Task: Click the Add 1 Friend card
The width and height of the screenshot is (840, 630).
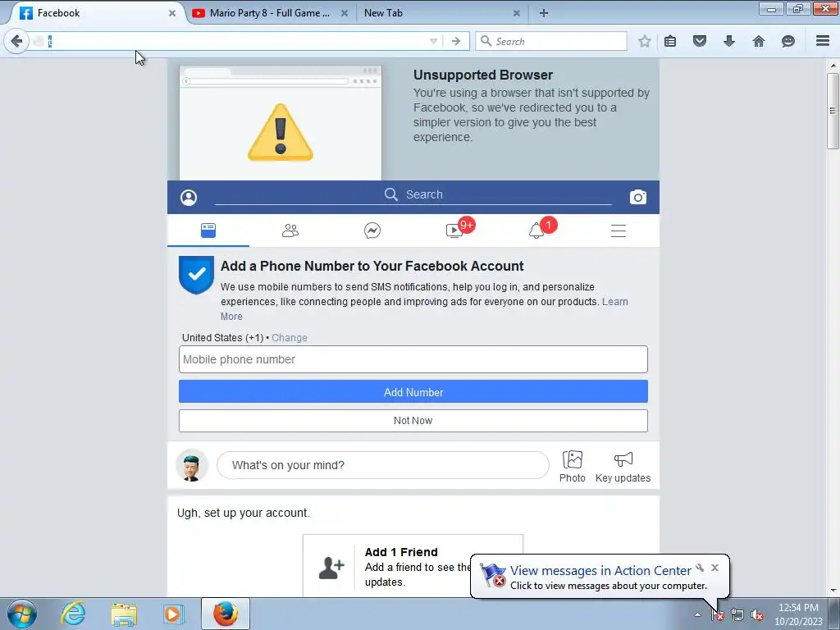Action: pyautogui.click(x=413, y=565)
